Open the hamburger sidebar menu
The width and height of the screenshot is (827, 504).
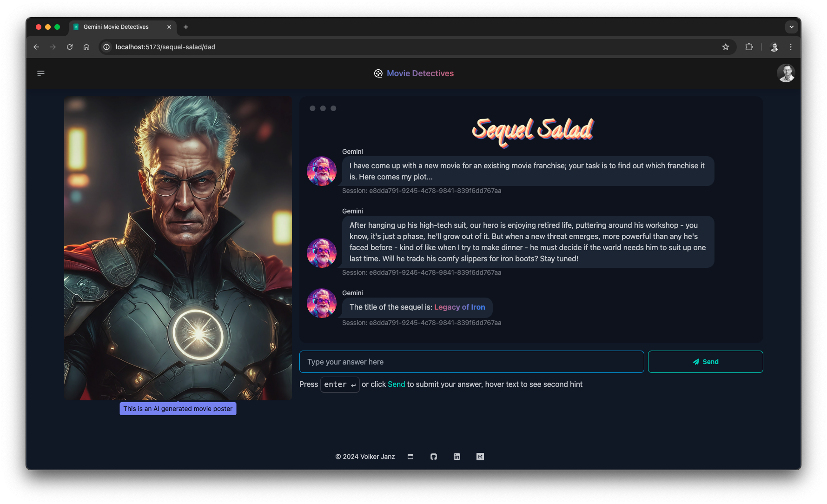click(x=41, y=73)
